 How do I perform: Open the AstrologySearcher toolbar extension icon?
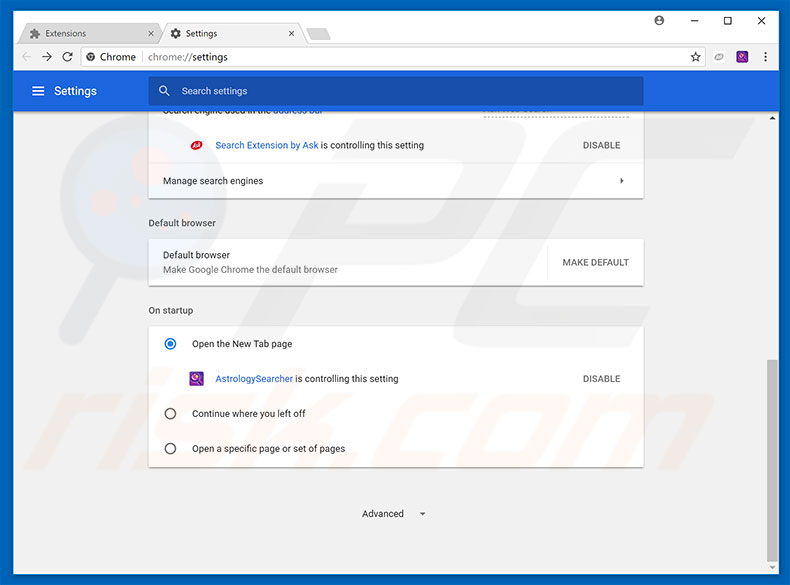pos(742,57)
